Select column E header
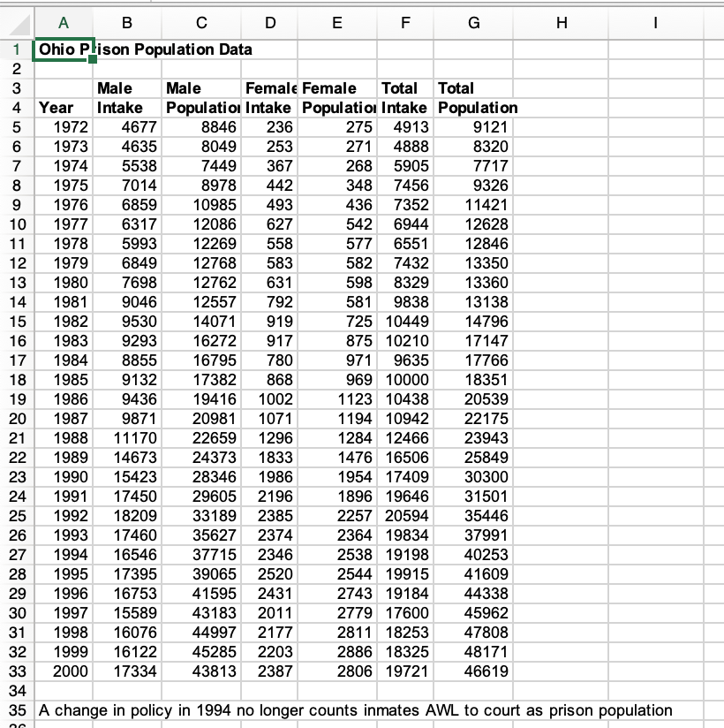This screenshot has width=724, height=728. (x=337, y=23)
